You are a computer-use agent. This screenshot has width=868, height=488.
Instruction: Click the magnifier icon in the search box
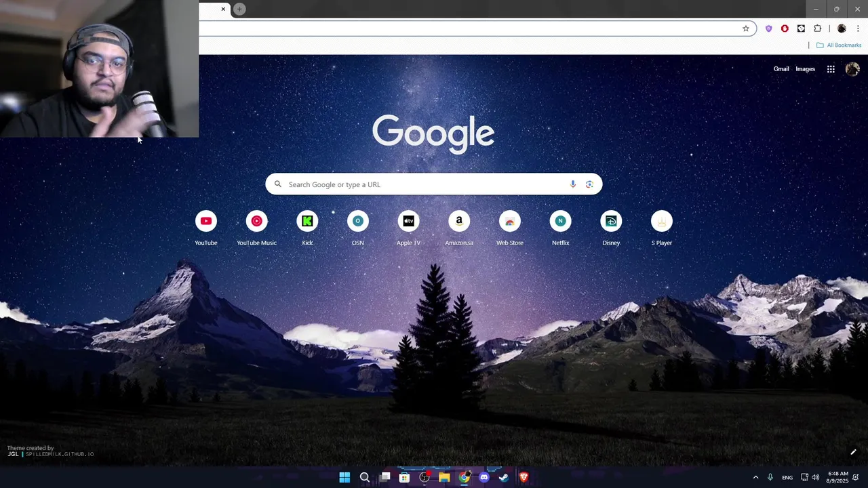click(277, 184)
